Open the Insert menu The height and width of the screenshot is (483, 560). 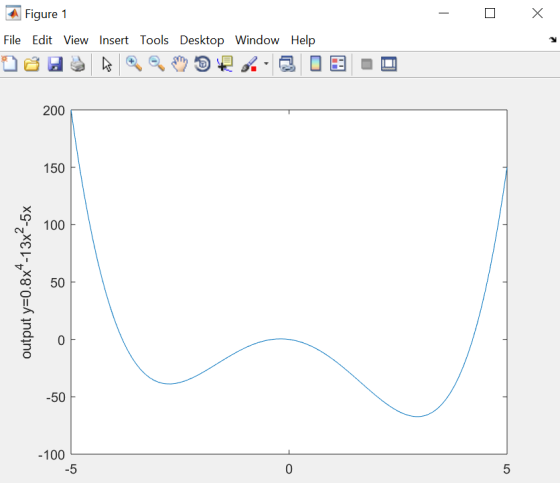coord(114,40)
